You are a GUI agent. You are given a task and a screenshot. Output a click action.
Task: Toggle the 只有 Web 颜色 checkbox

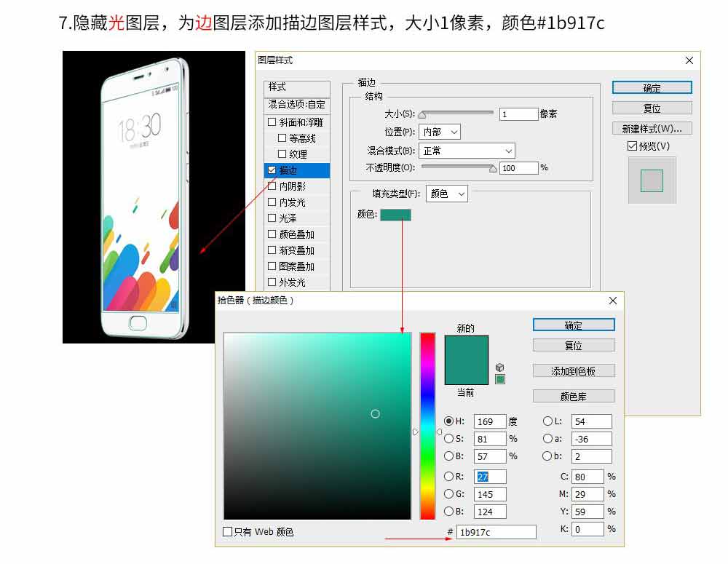[227, 531]
